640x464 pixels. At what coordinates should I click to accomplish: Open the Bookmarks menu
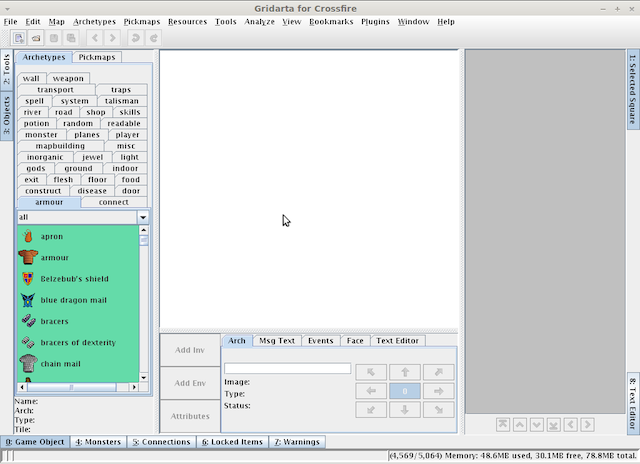[331, 22]
